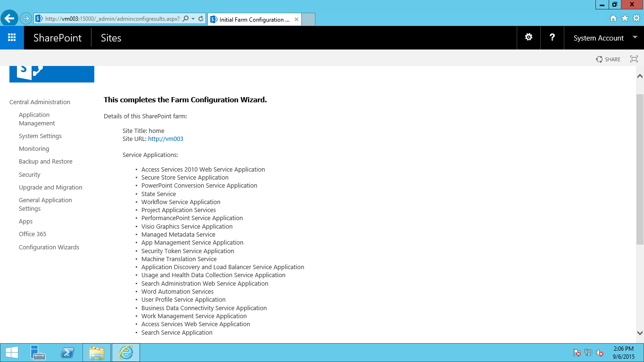The height and width of the screenshot is (362, 644).
Task: Click the Focus on Content icon
Action: 634,59
